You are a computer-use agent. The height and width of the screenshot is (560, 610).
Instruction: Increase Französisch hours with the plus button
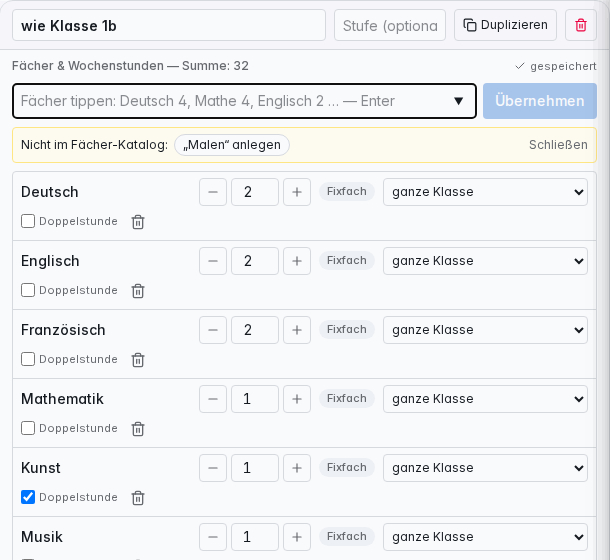point(297,330)
